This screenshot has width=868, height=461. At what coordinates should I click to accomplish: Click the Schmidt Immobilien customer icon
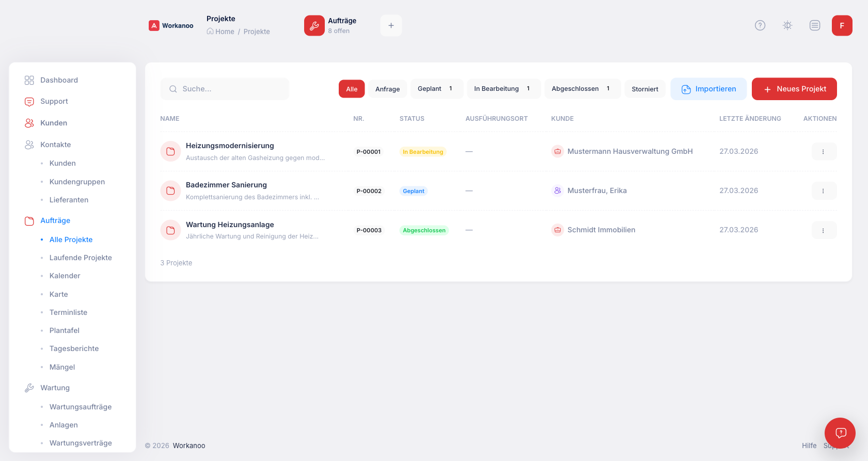tap(557, 230)
